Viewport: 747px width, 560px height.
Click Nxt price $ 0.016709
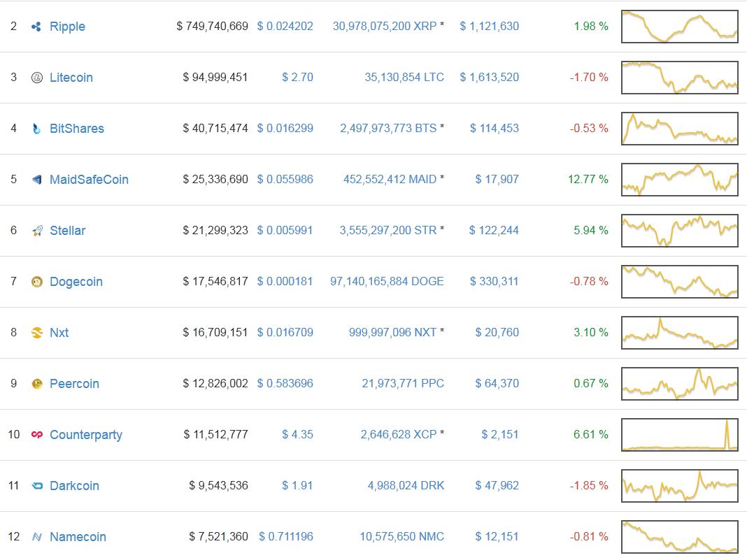pos(285,332)
